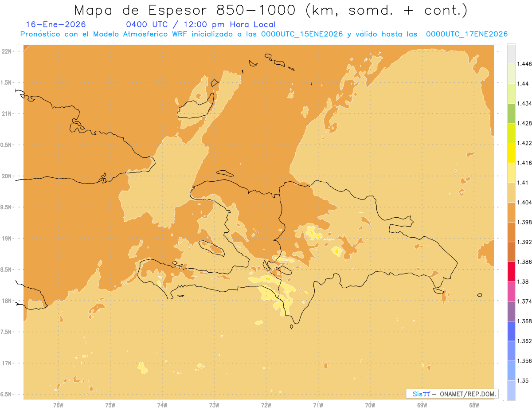532x411 pixels.
Task: Click the legend value '1.404'
Action: [524, 203]
